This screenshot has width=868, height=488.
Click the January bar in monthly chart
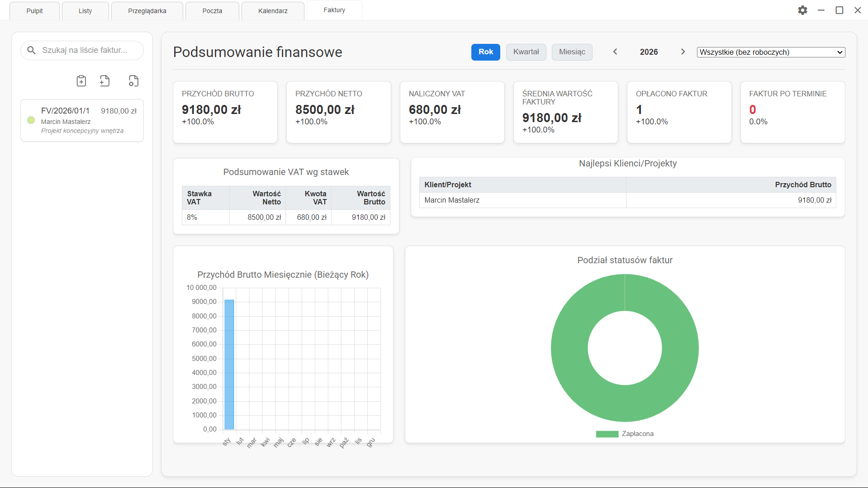(x=229, y=364)
